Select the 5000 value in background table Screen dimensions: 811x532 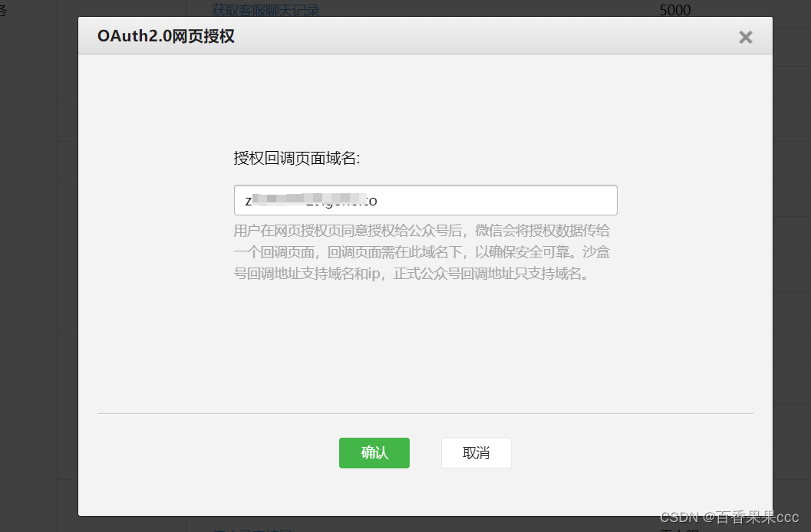(675, 10)
